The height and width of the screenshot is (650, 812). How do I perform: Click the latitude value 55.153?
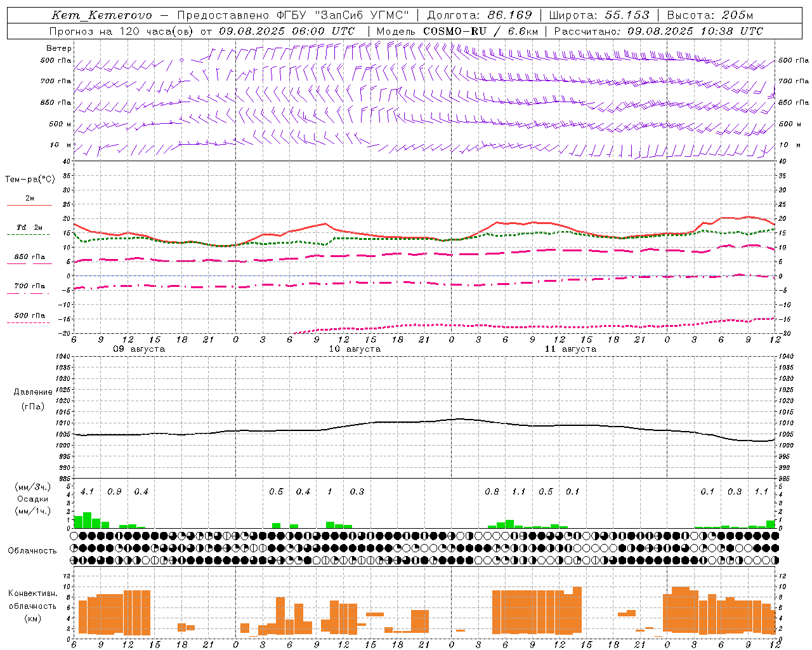627,15
